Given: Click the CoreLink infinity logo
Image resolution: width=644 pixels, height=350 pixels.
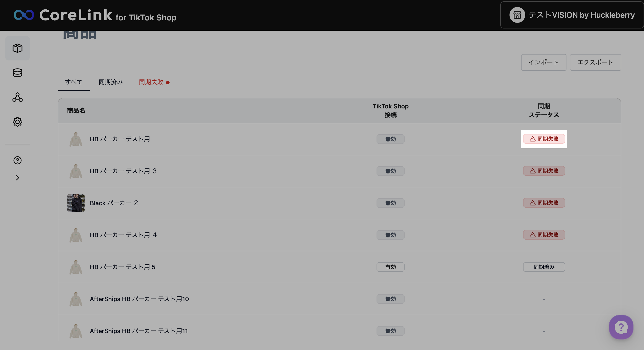Looking at the screenshot, I should 24,15.
